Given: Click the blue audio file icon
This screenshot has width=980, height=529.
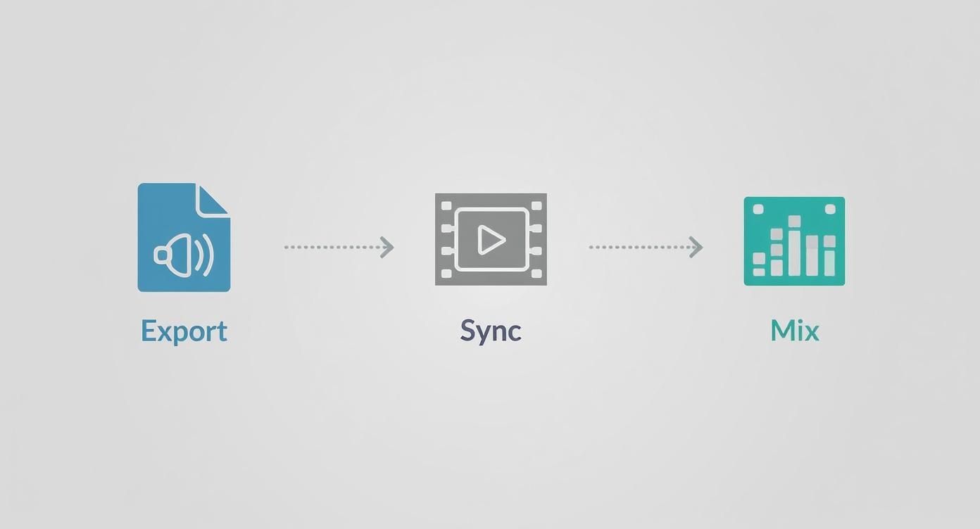Looking at the screenshot, I should [x=184, y=236].
